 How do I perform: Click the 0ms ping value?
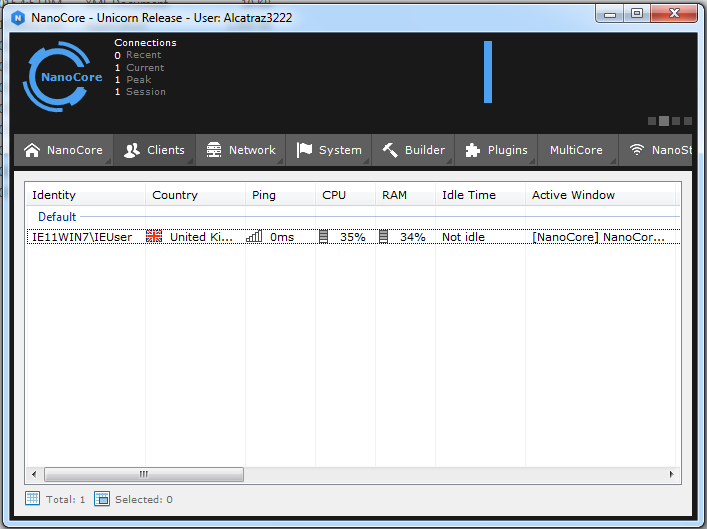pyautogui.click(x=282, y=237)
